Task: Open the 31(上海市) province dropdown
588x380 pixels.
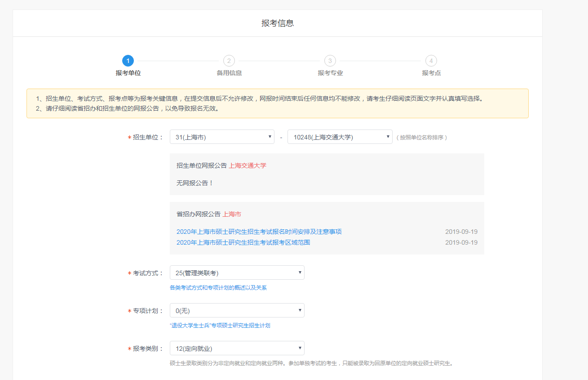Action: [222, 137]
